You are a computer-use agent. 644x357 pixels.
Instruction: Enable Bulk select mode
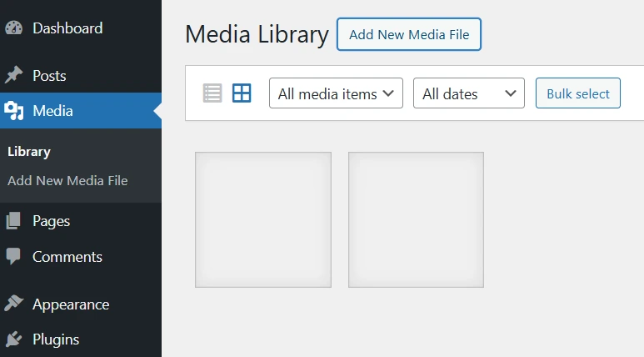[x=578, y=93]
